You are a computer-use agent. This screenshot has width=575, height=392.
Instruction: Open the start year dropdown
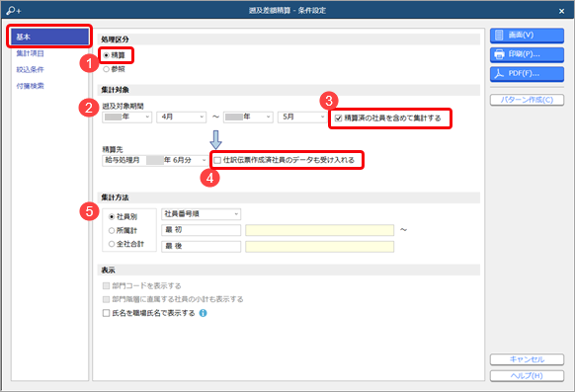click(x=126, y=117)
